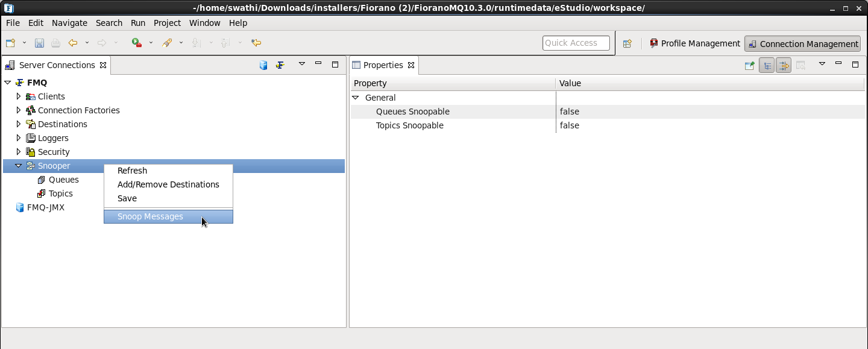Click Pin to selection icon in Properties
This screenshot has width=868, height=349.
[x=749, y=65]
